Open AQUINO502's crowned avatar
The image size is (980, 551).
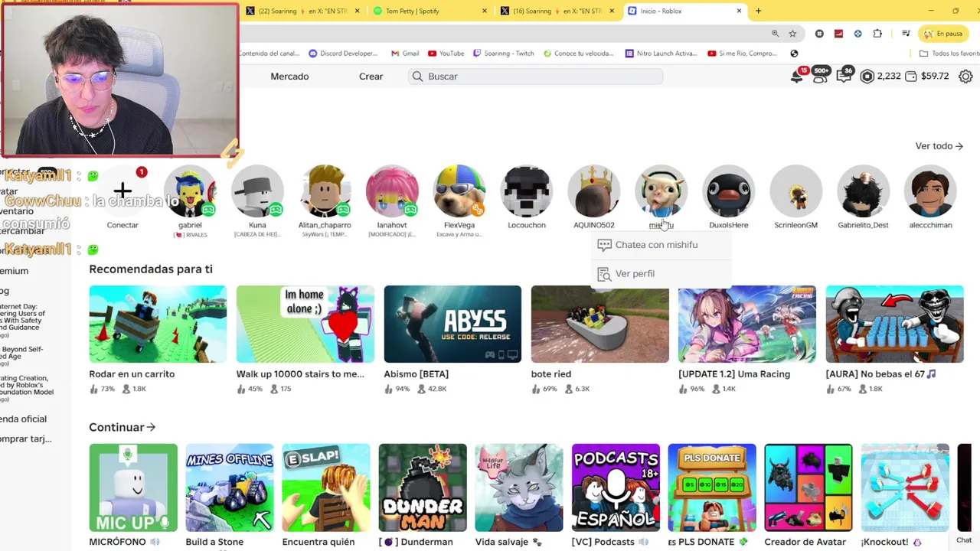594,191
